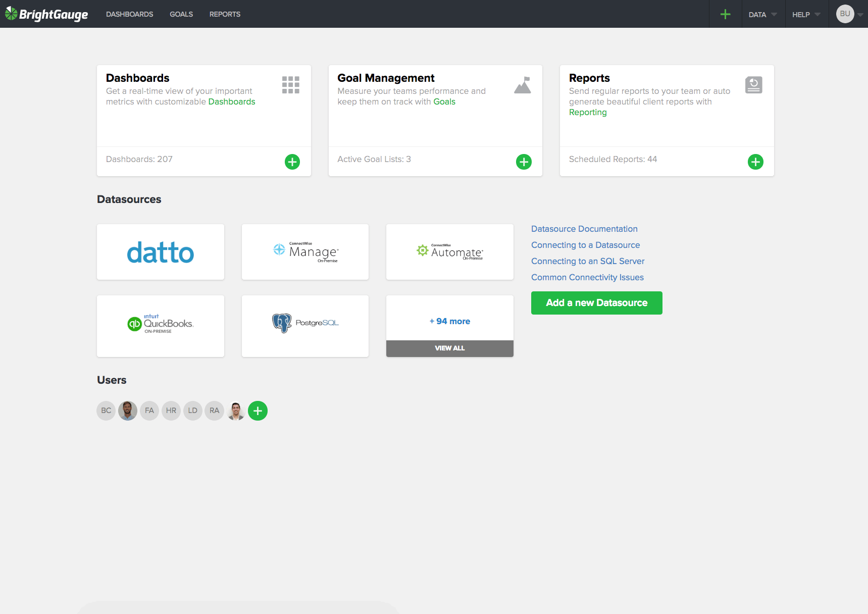Open the REPORTS menu
This screenshot has width=868, height=614.
coord(225,14)
